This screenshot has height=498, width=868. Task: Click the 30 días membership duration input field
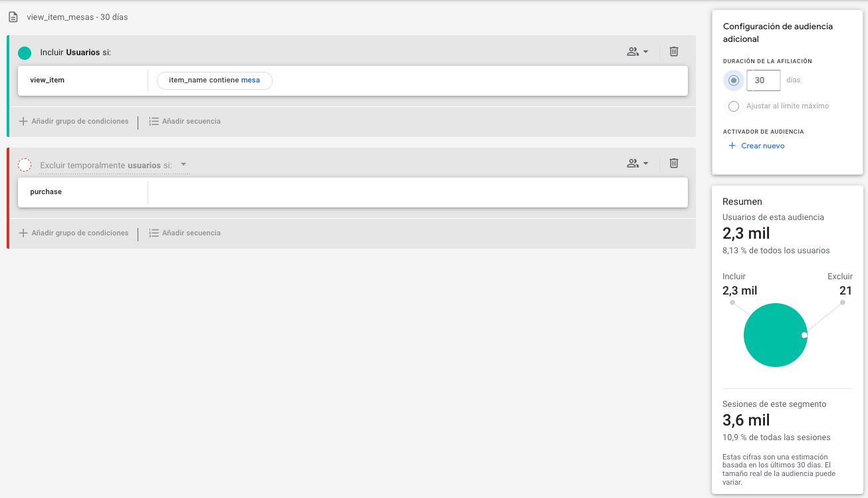(763, 80)
